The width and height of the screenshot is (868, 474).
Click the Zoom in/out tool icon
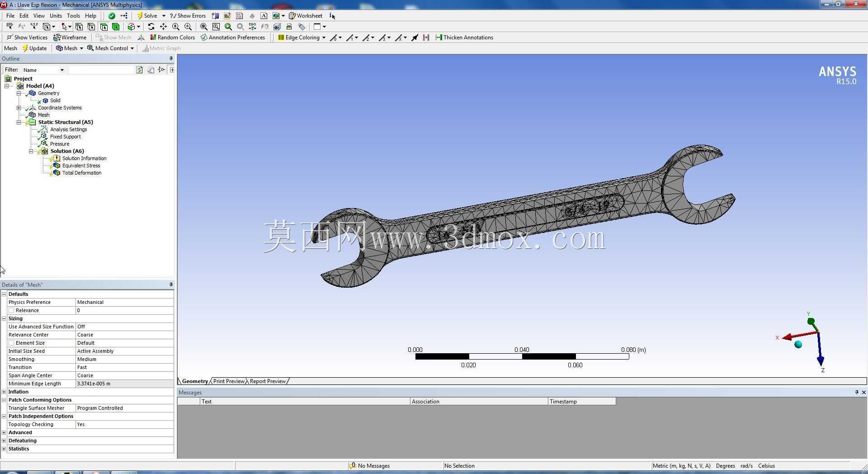(176, 27)
